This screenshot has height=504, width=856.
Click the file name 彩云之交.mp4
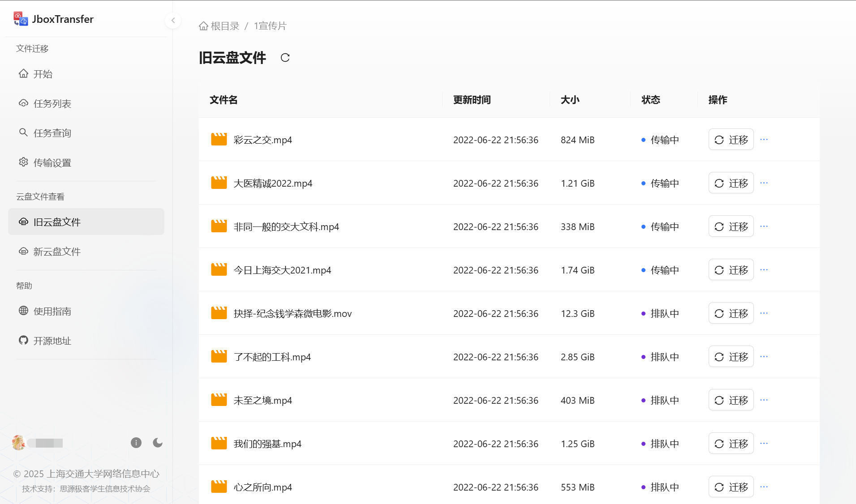coord(263,140)
